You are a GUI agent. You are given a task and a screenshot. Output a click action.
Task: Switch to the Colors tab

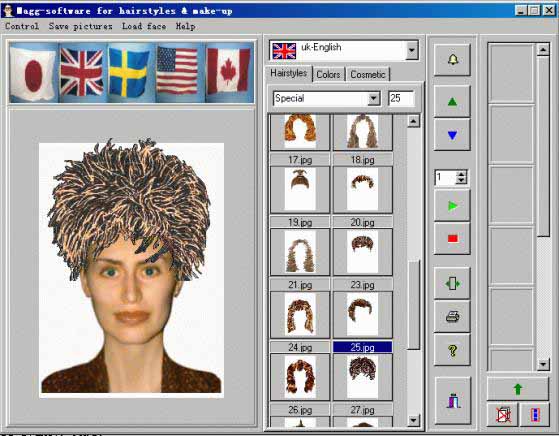click(328, 75)
